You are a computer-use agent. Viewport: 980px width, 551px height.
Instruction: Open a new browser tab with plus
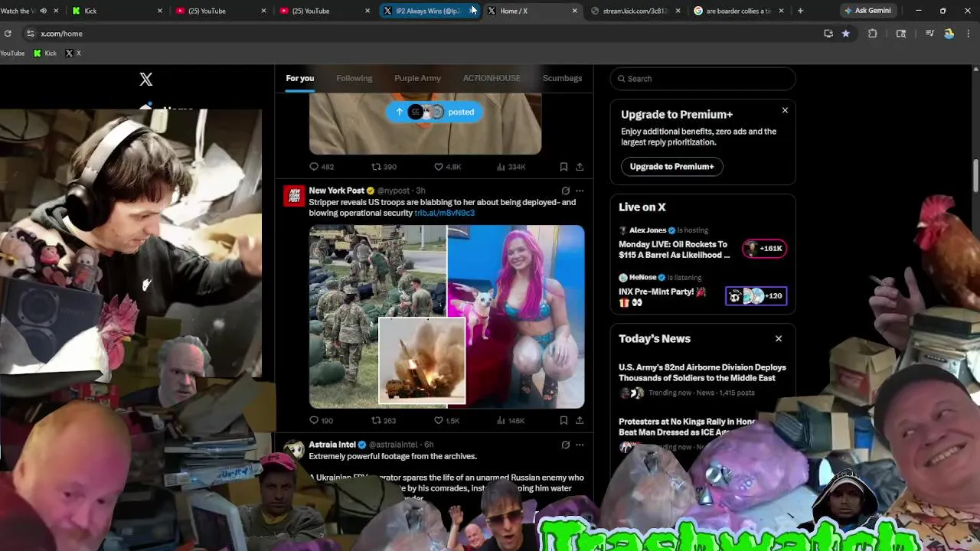(800, 11)
